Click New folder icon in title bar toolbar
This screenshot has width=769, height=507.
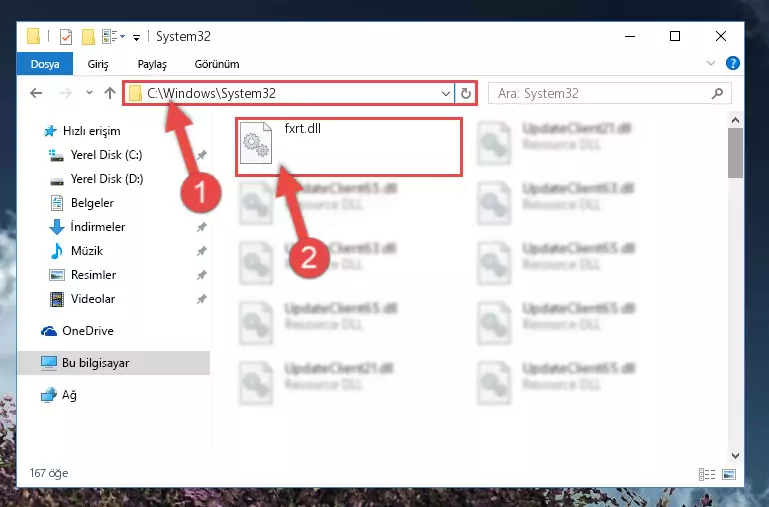(88, 37)
